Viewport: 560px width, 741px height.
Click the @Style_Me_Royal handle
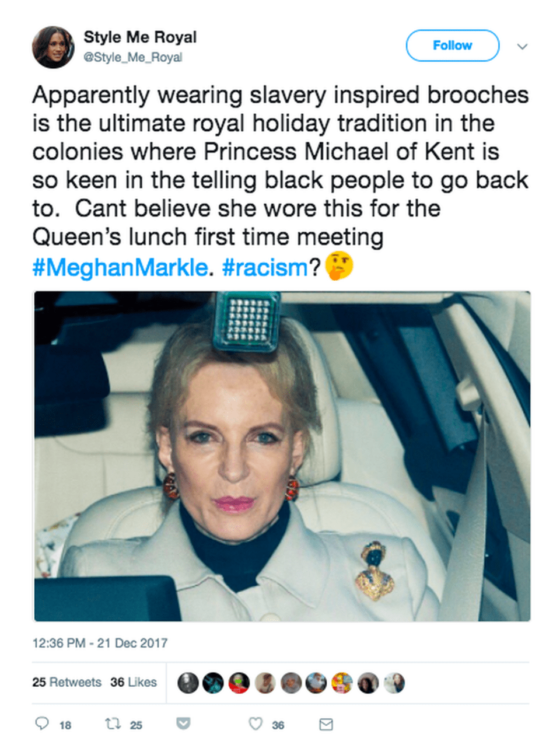click(x=133, y=57)
